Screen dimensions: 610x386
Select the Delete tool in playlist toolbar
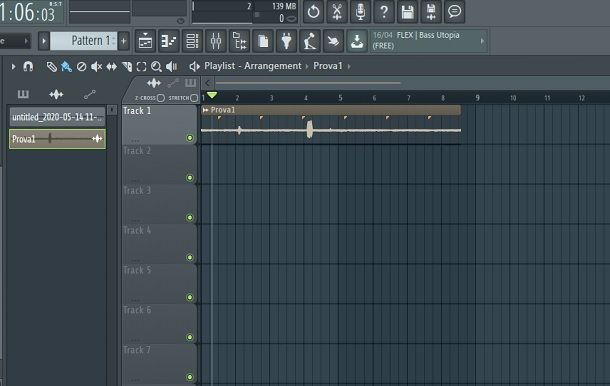81,67
